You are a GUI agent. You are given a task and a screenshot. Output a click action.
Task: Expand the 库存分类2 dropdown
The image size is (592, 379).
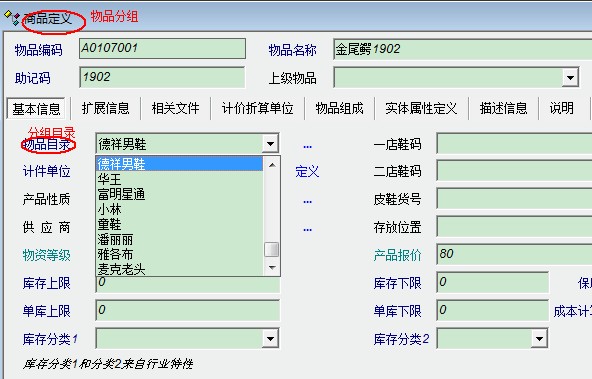click(x=539, y=338)
